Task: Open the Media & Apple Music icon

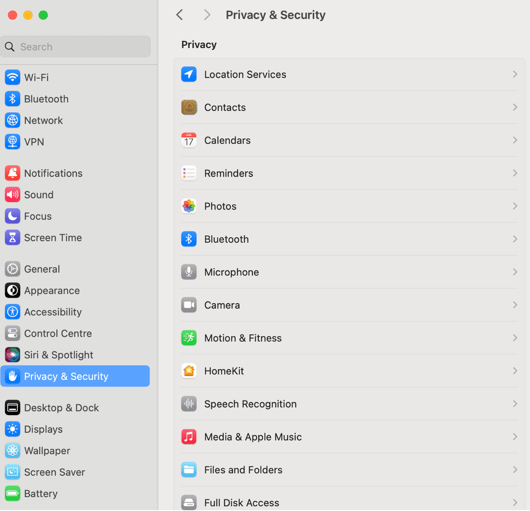Action: click(x=189, y=437)
